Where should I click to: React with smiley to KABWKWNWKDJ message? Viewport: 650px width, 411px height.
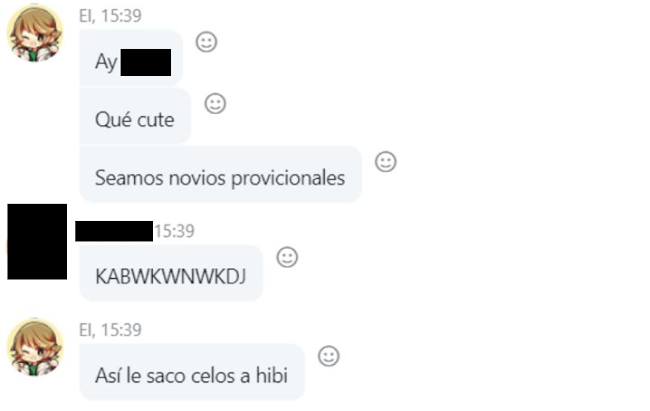tap(287, 257)
